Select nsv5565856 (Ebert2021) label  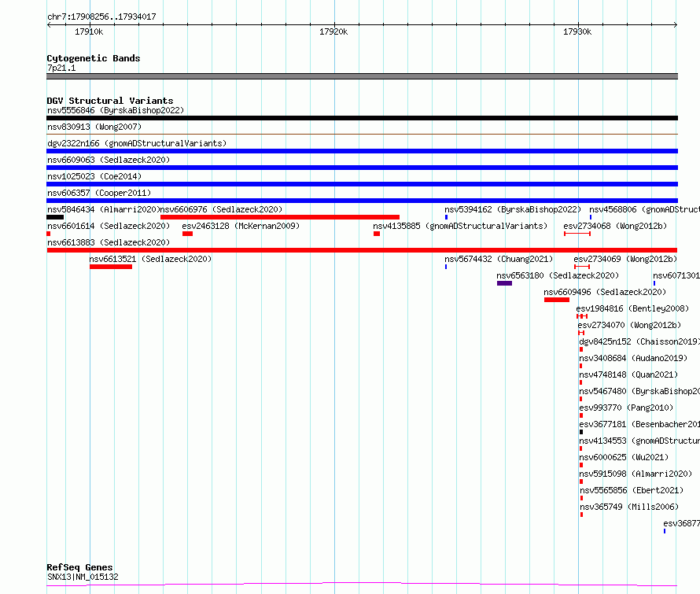click(x=632, y=490)
